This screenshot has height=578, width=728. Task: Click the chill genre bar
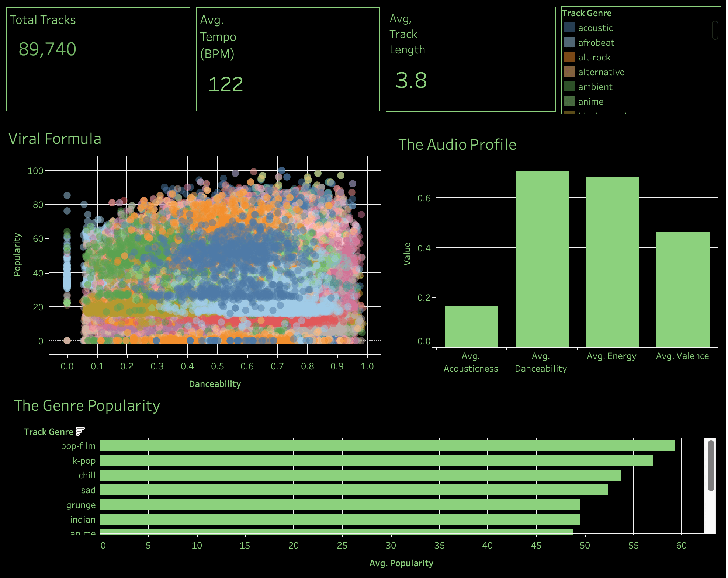tap(360, 475)
